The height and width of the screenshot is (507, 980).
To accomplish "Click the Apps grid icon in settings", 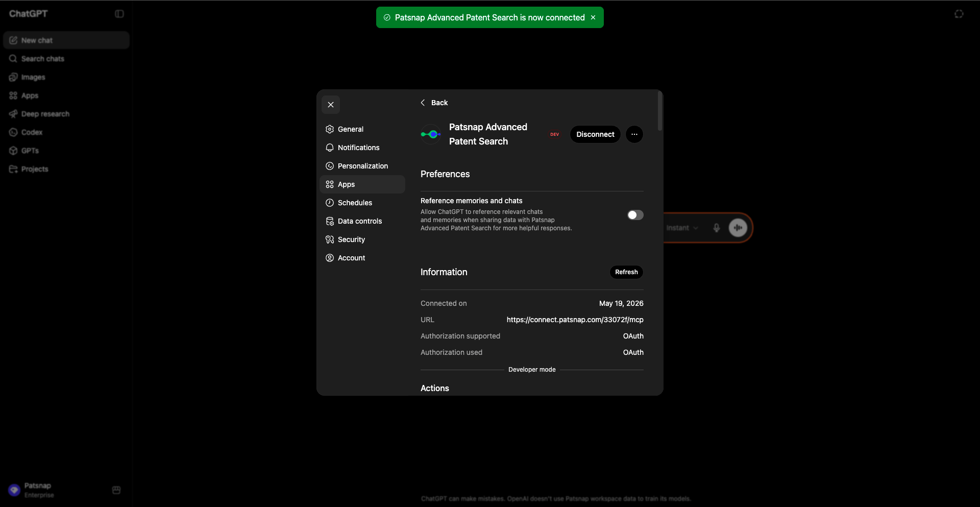I will (330, 184).
